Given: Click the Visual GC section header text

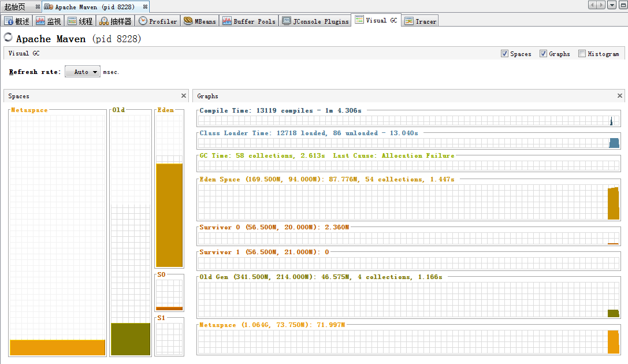Looking at the screenshot, I should (24, 53).
